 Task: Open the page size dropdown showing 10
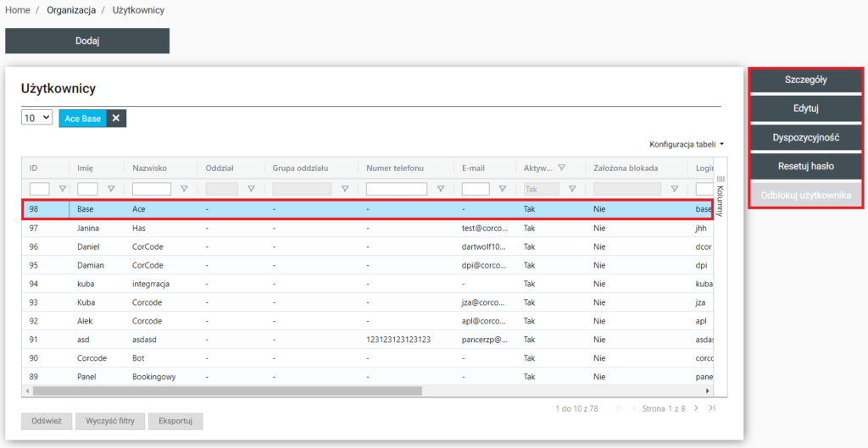(36, 119)
